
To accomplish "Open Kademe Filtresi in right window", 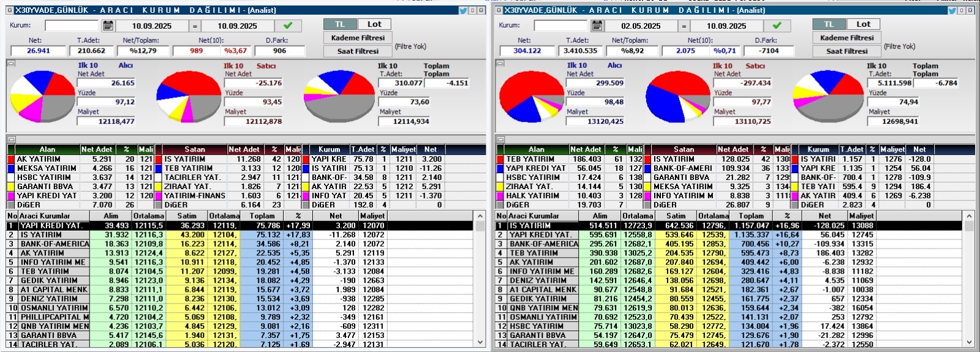I will (x=846, y=37).
